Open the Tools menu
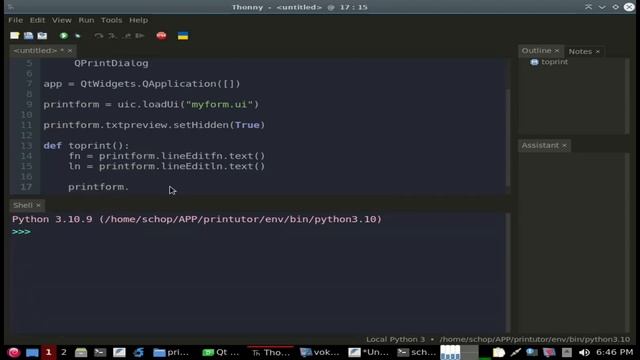 111,20
